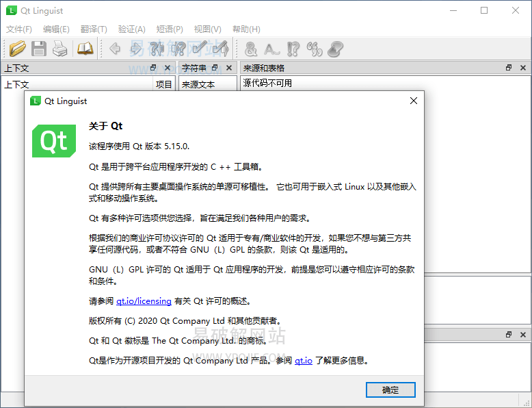Screen dimensions: 532x408
Task: Open the 翻译(T) menu
Action: (x=94, y=29)
